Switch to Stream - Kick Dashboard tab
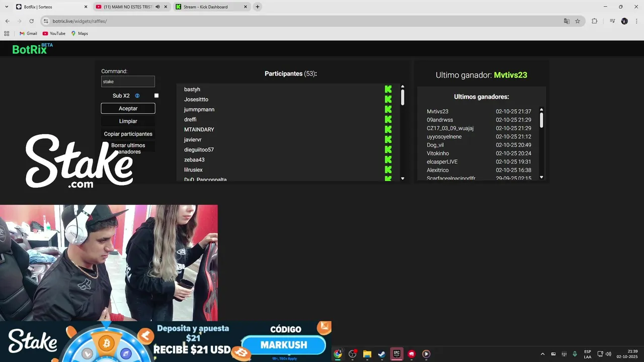This screenshot has width=644, height=362. coord(211,7)
